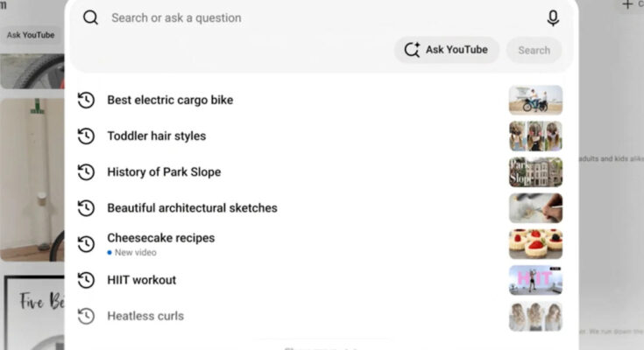This screenshot has width=644, height=350.
Task: Click history icon next to Heatless curls
Action: pos(86,316)
